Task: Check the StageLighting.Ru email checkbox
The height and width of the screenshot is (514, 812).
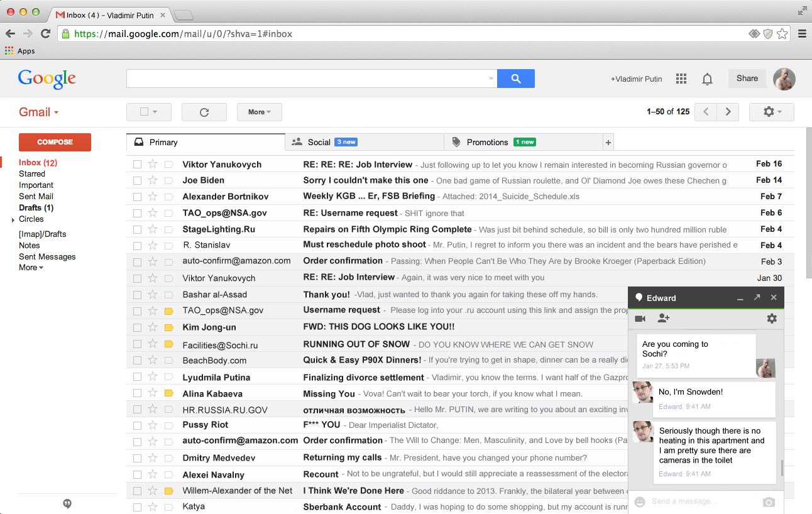Action: point(137,229)
